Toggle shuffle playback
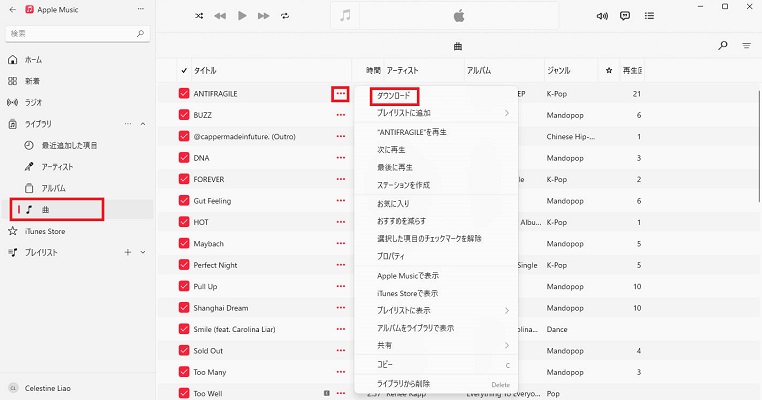 click(x=199, y=16)
